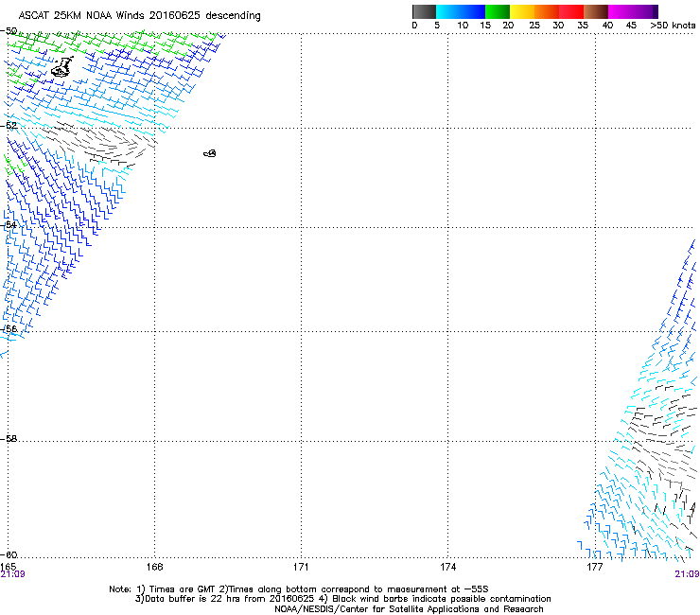The image size is (700, 615).
Task: Click the yellow 20-25 knots color band
Action: [x=522, y=11]
